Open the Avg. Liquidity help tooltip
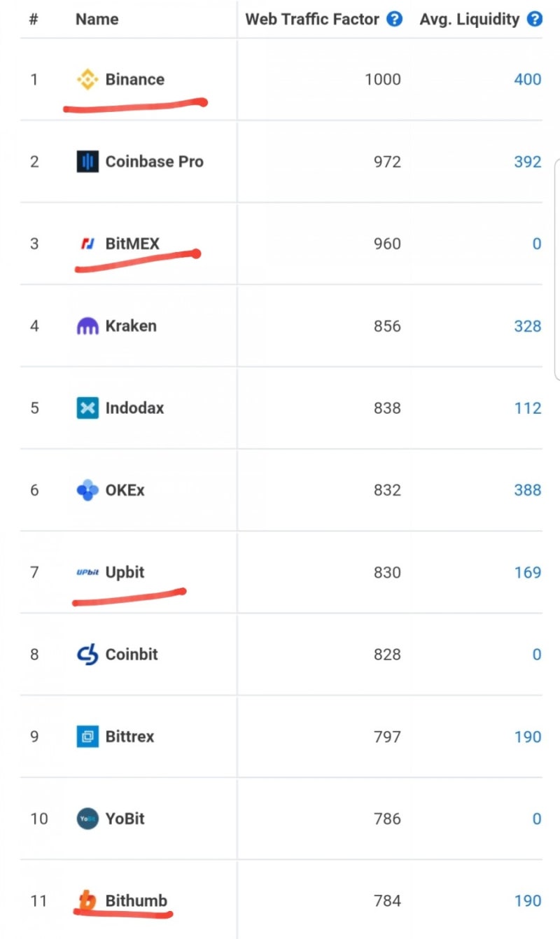The image size is (560, 939). pyautogui.click(x=534, y=19)
